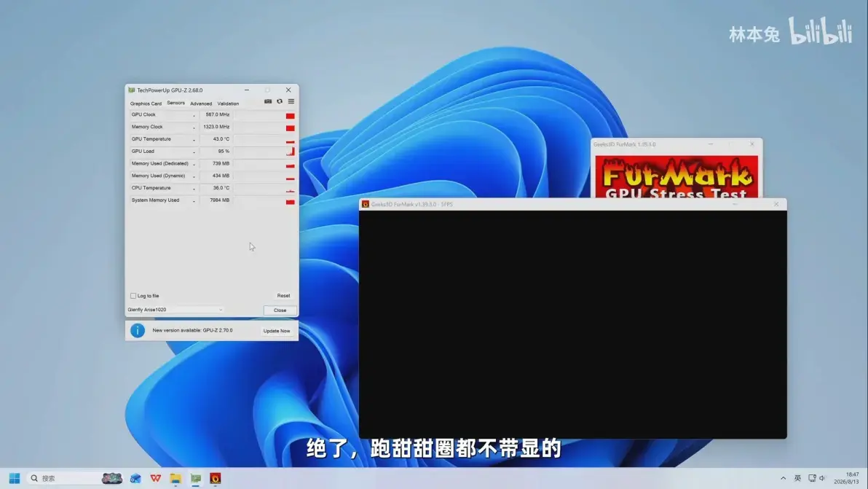Open the GPU-Z hamburger menu
Viewport: 868px width, 489px height.
click(291, 101)
